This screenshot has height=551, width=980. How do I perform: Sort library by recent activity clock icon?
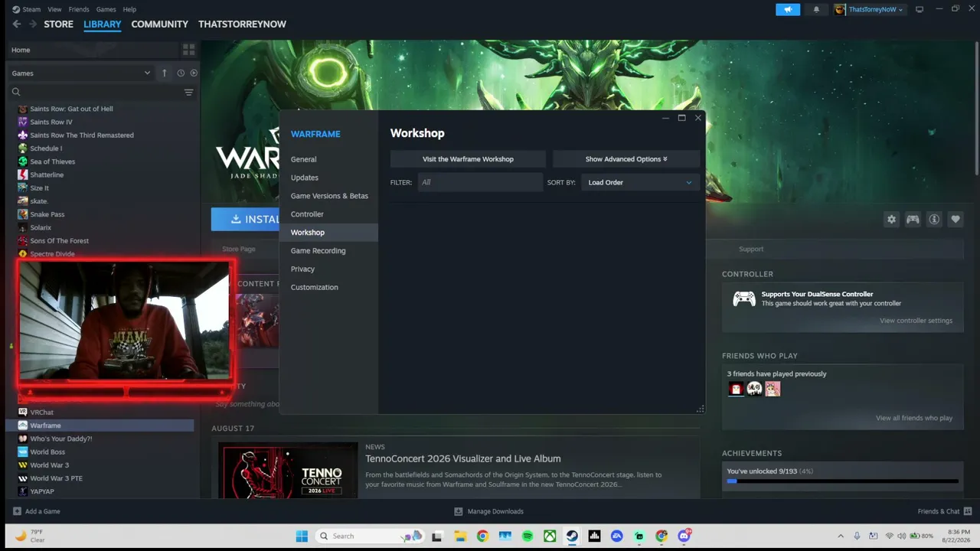[x=181, y=73]
